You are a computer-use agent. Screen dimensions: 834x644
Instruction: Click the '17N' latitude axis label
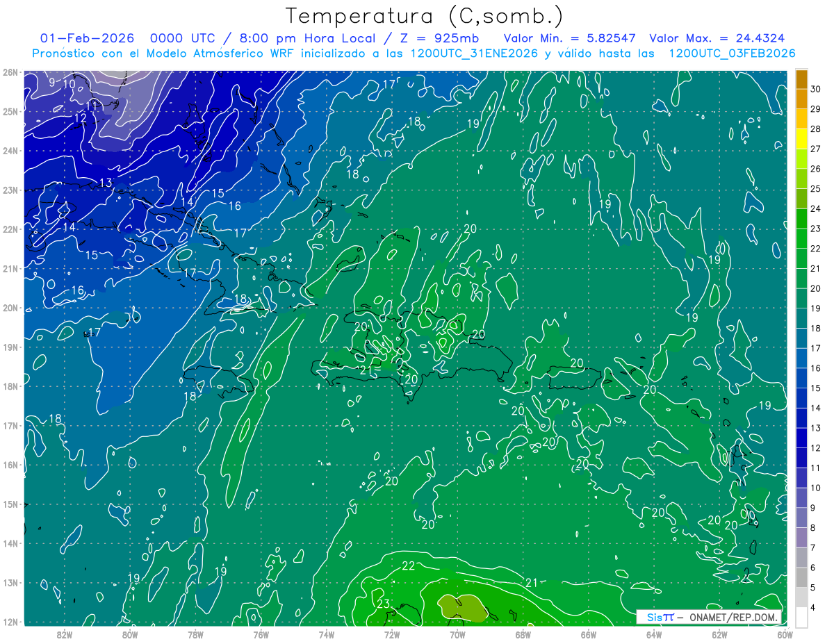10,425
